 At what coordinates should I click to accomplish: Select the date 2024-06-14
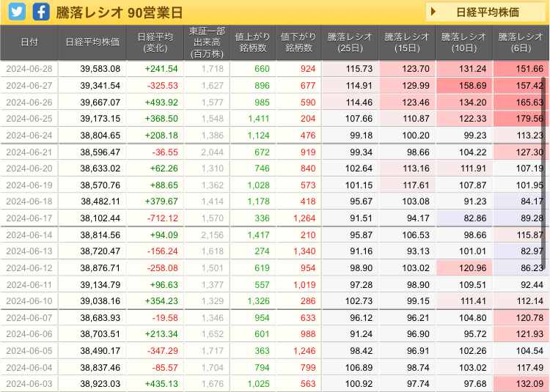29,234
